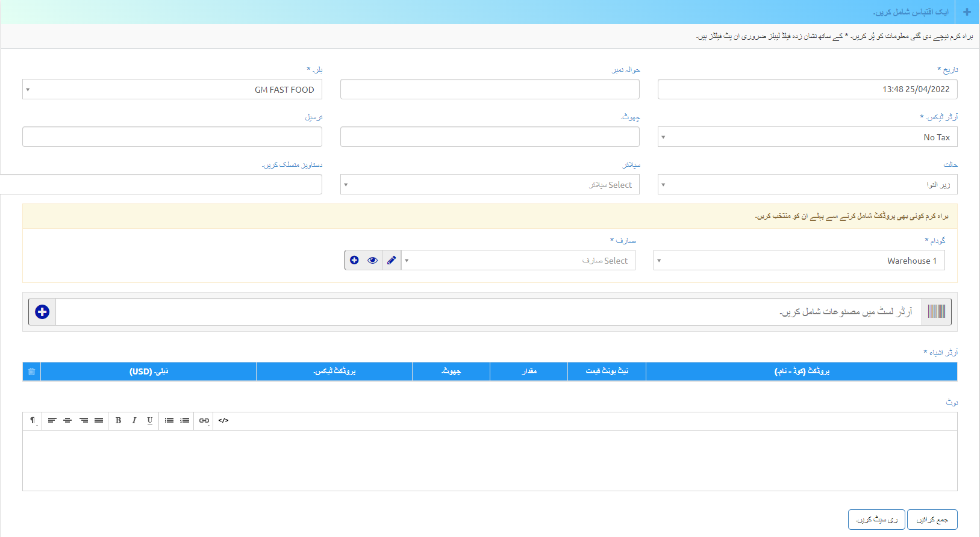Screen dimensions: 980x537
Task: Open the GM FAST FOOD biller dropdown
Action: (172, 90)
